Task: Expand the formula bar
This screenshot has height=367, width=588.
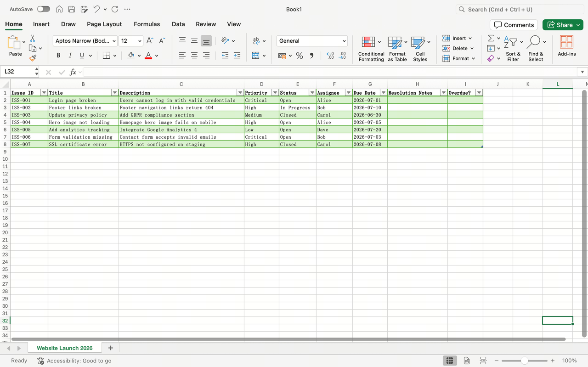Action: (582, 72)
